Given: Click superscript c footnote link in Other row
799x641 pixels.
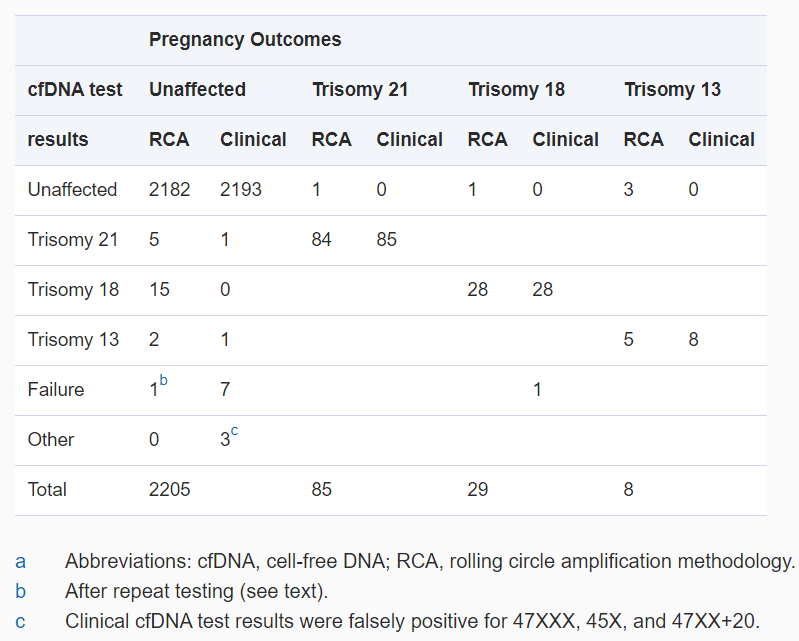Looking at the screenshot, I should [235, 431].
